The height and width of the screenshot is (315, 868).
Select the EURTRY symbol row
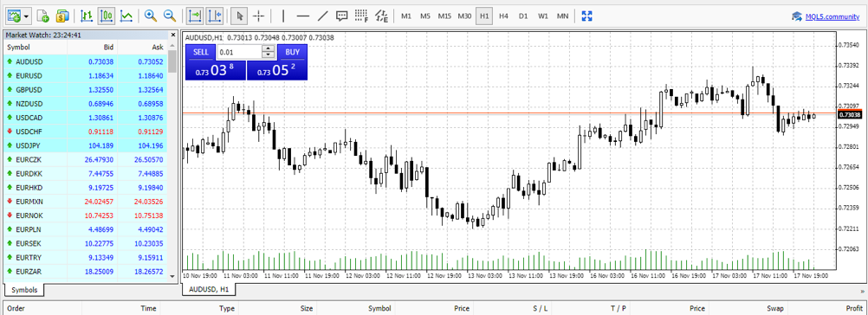(86, 257)
